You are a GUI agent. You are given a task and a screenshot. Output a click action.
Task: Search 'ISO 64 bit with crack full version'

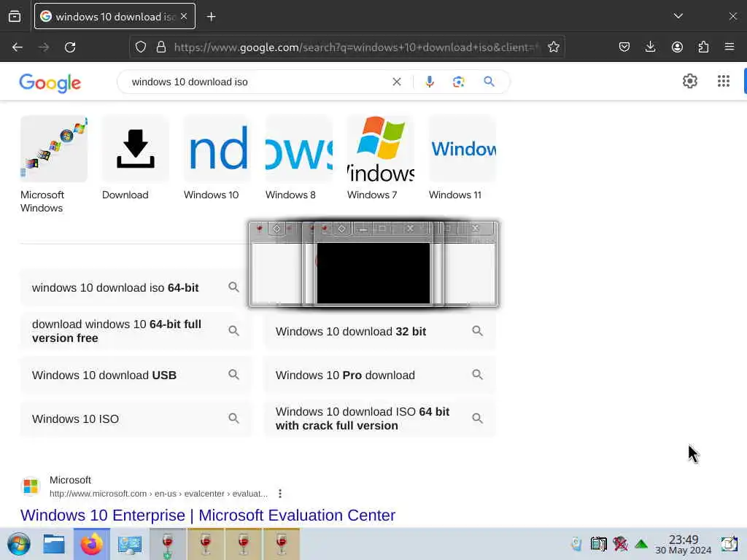click(379, 419)
